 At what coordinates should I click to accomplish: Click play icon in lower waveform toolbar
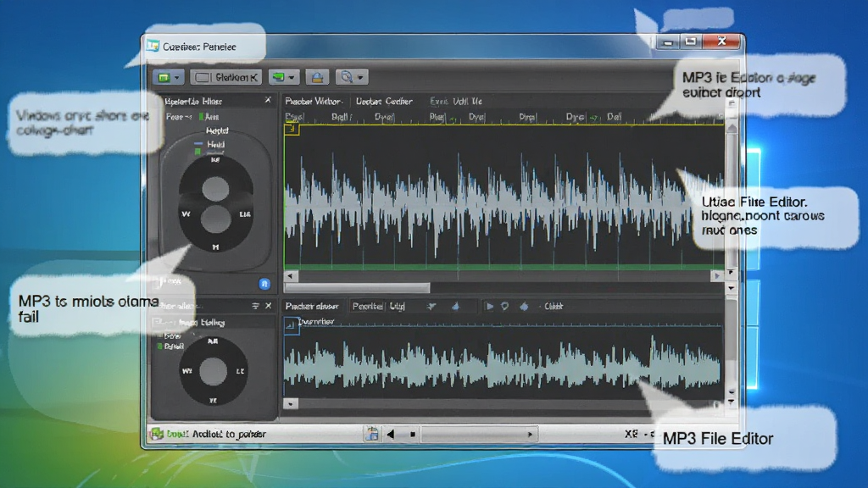coord(489,306)
